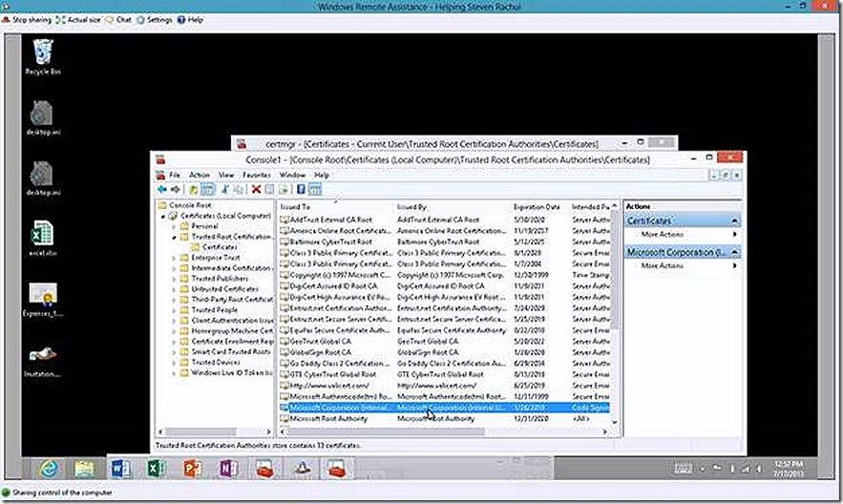This screenshot has width=843, height=504.
Task: Click the certificate list vertical scrollbar
Action: pyautogui.click(x=615, y=268)
